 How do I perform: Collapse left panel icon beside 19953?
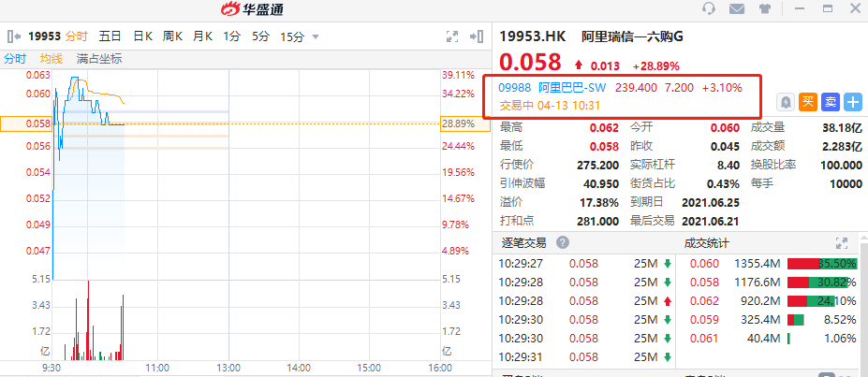coord(14,36)
